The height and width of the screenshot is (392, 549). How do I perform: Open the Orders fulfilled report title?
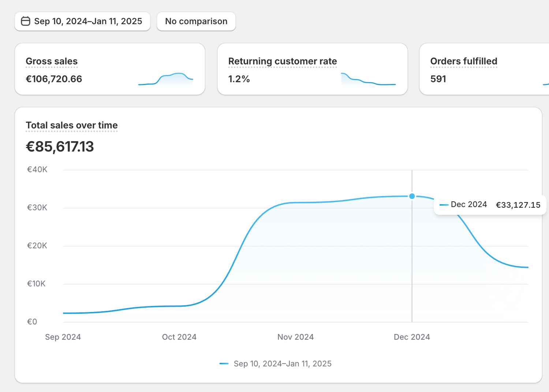click(463, 61)
